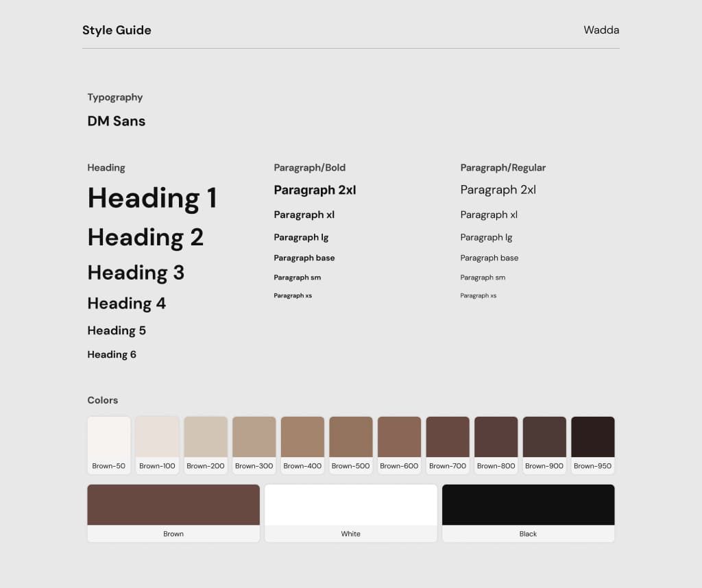Click the Paragraph/Regular section label
702x588 pixels.
503,167
